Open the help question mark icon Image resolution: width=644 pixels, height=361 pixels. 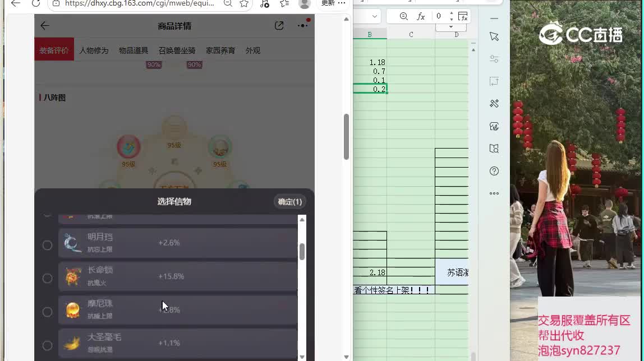click(494, 170)
